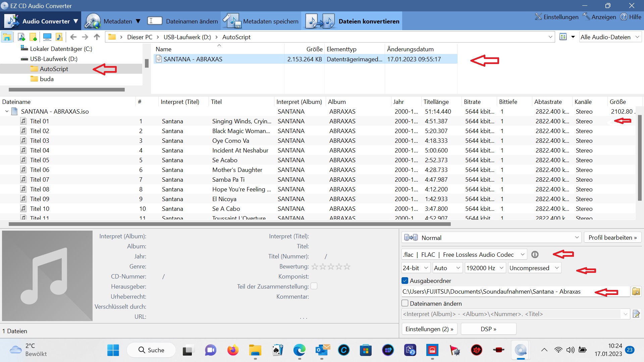Edit the filename pattern icon
The image size is (644, 362).
tap(636, 314)
